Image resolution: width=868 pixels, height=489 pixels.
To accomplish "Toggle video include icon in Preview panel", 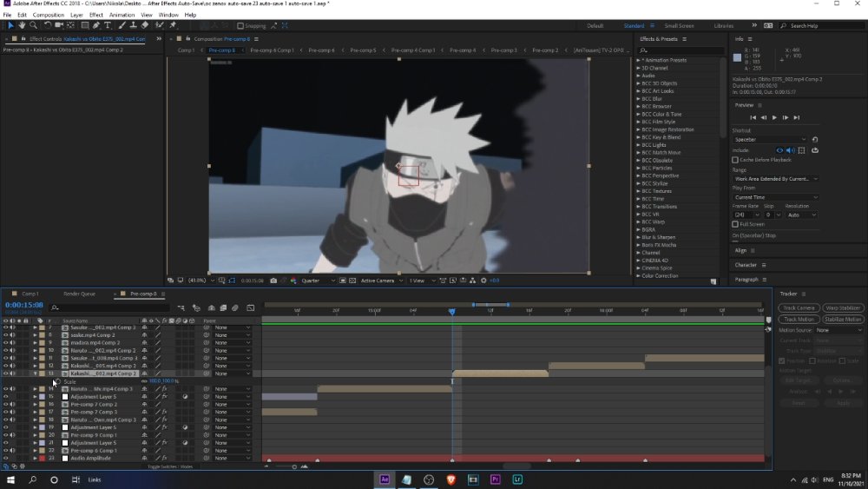I will (779, 150).
